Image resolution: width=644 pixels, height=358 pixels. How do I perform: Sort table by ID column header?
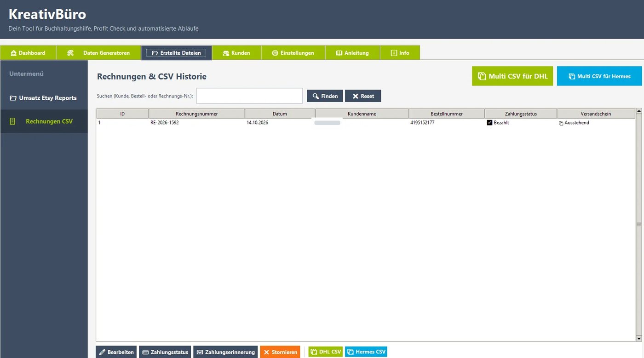(122, 114)
